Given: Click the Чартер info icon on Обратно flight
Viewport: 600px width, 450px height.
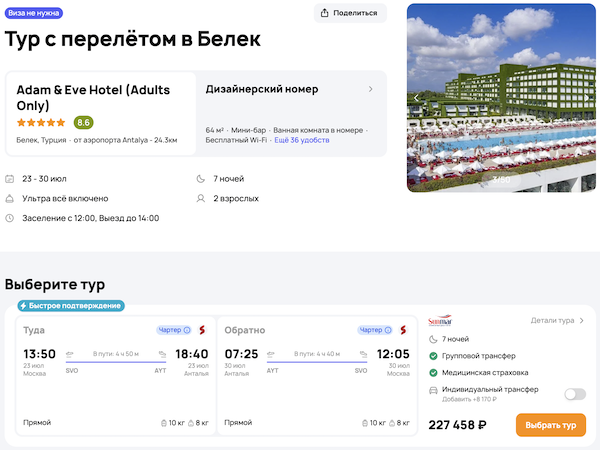Looking at the screenshot, I should (387, 329).
